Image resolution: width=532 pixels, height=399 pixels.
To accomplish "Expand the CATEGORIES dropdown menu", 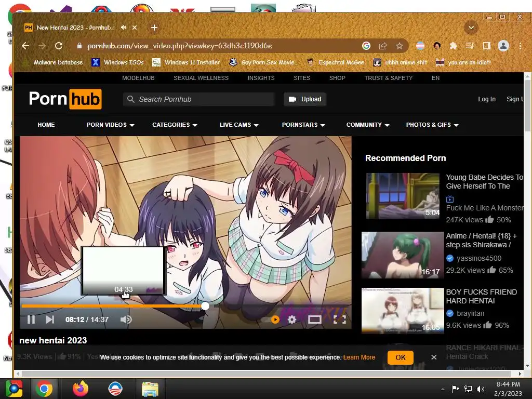I will (175, 125).
